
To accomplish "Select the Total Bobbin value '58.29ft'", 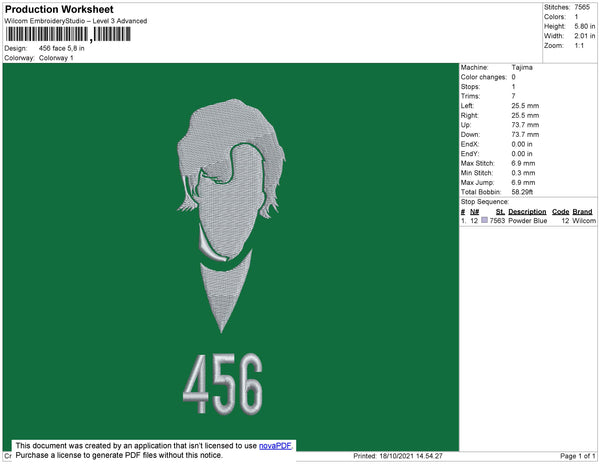I will coord(522,192).
